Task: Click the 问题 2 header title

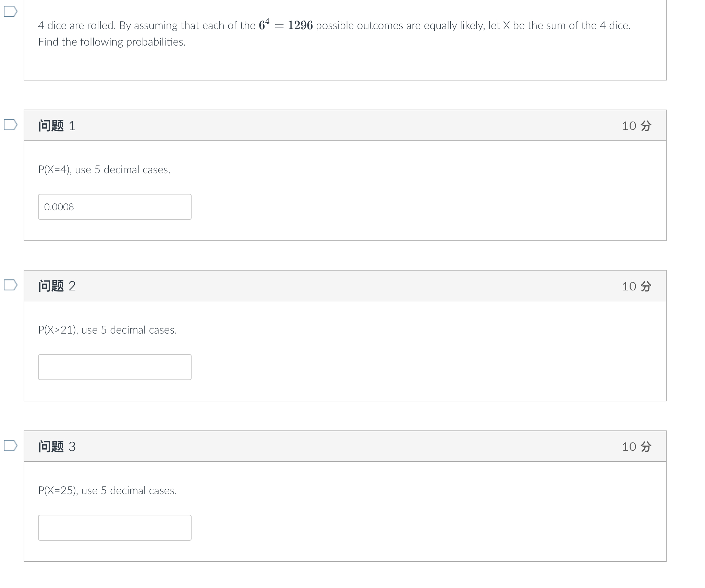Action: (57, 286)
